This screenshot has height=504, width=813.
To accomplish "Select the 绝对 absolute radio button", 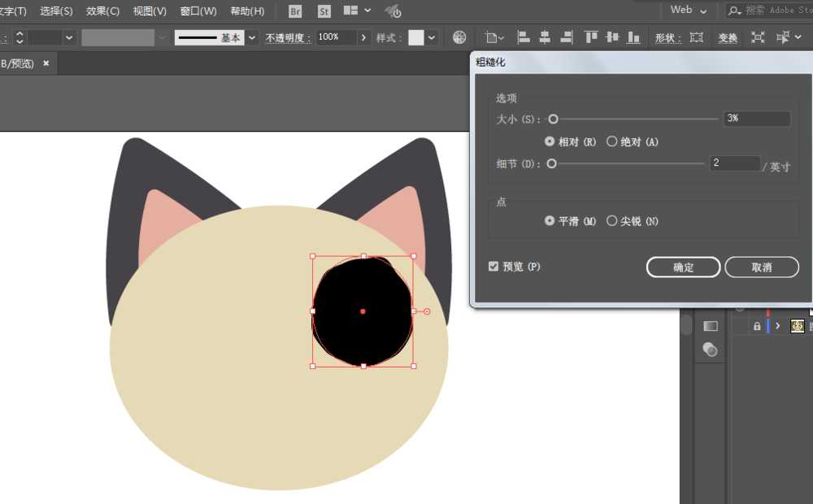I will 611,141.
